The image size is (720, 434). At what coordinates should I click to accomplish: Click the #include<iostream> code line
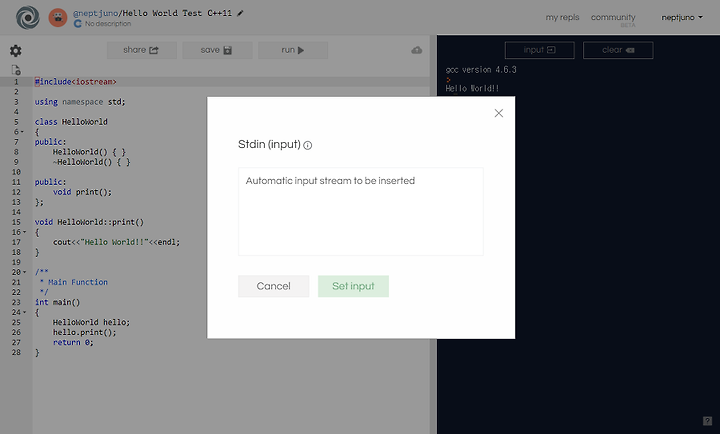tap(76, 82)
